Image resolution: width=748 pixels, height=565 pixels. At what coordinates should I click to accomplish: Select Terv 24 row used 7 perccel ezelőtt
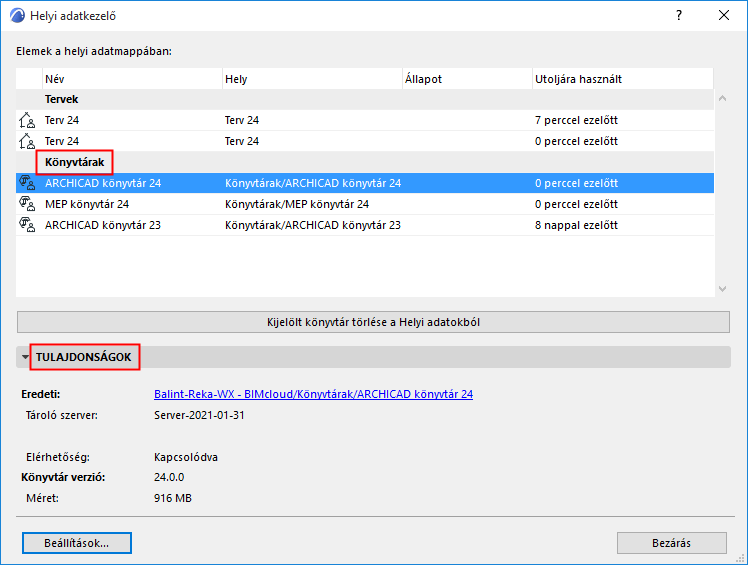click(x=365, y=120)
